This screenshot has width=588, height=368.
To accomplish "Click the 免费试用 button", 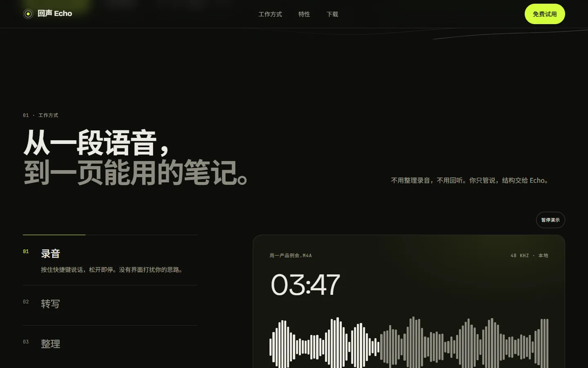I will (x=545, y=14).
